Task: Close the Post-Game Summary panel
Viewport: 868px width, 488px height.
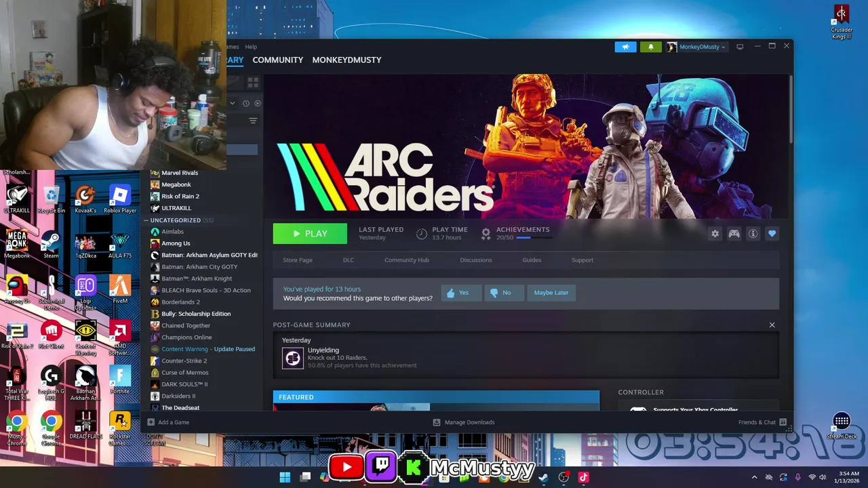Action: click(x=772, y=325)
